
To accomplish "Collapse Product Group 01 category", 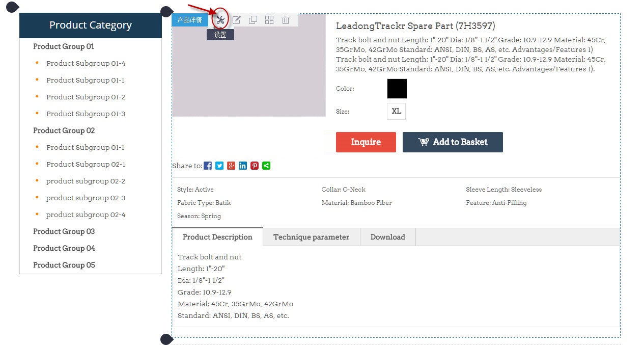I will pyautogui.click(x=64, y=46).
